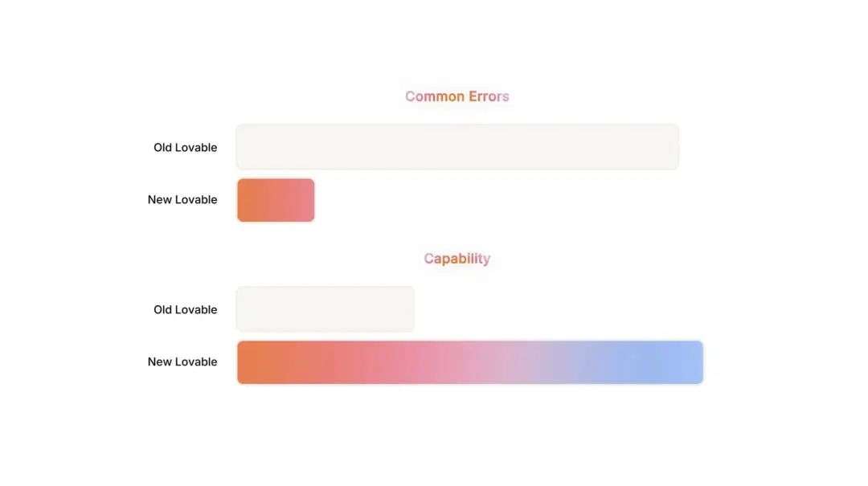Click the long grey Old Lovable errors bar
The height and width of the screenshot is (486, 868).
coord(457,147)
